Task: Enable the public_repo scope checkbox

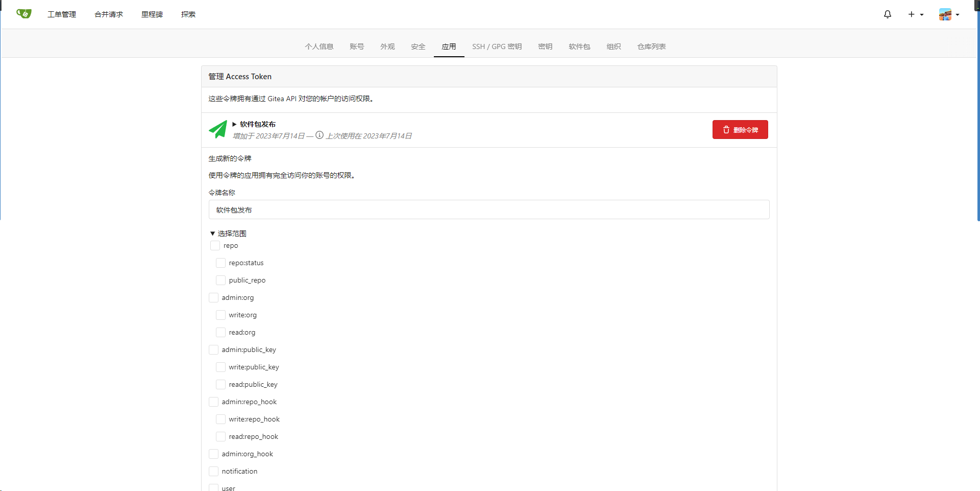Action: tap(220, 280)
